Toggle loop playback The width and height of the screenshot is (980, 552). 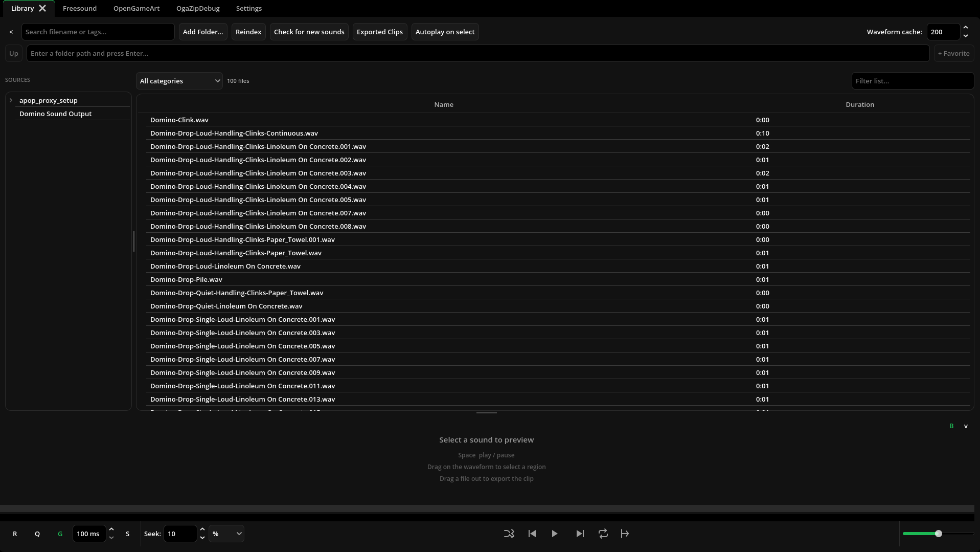coord(603,534)
